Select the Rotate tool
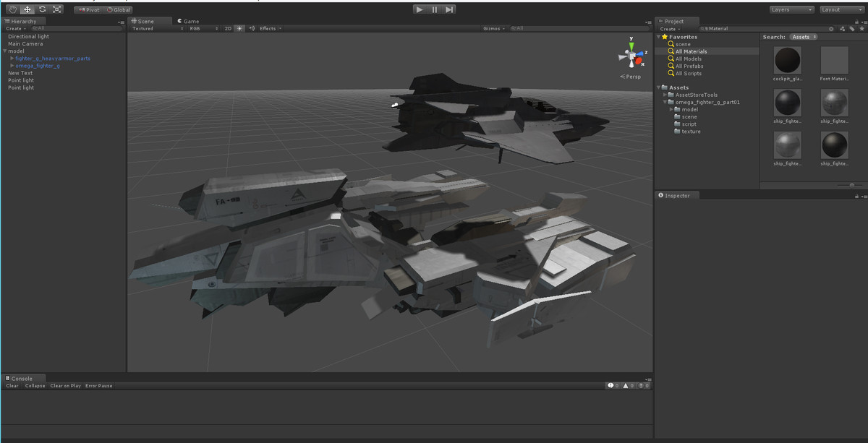The width and height of the screenshot is (868, 443). click(x=42, y=9)
